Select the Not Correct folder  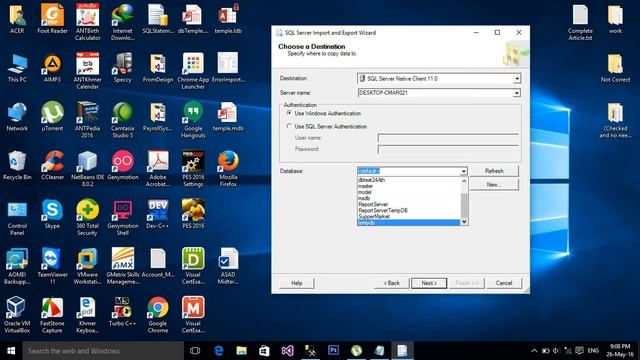click(615, 68)
